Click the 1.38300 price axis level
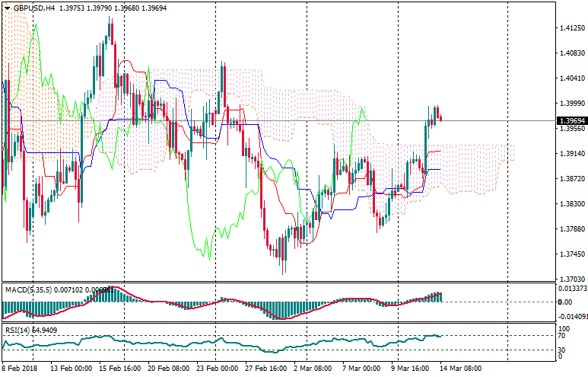Screen dimensions: 588x377 pyautogui.click(x=571, y=204)
